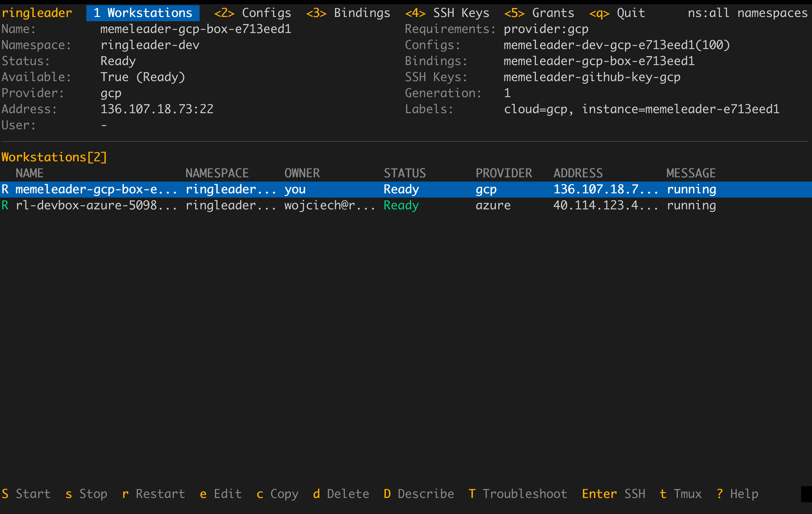Screen dimensions: 812x514
Task: Click Help in the footer bar
Action: [x=737, y=494]
